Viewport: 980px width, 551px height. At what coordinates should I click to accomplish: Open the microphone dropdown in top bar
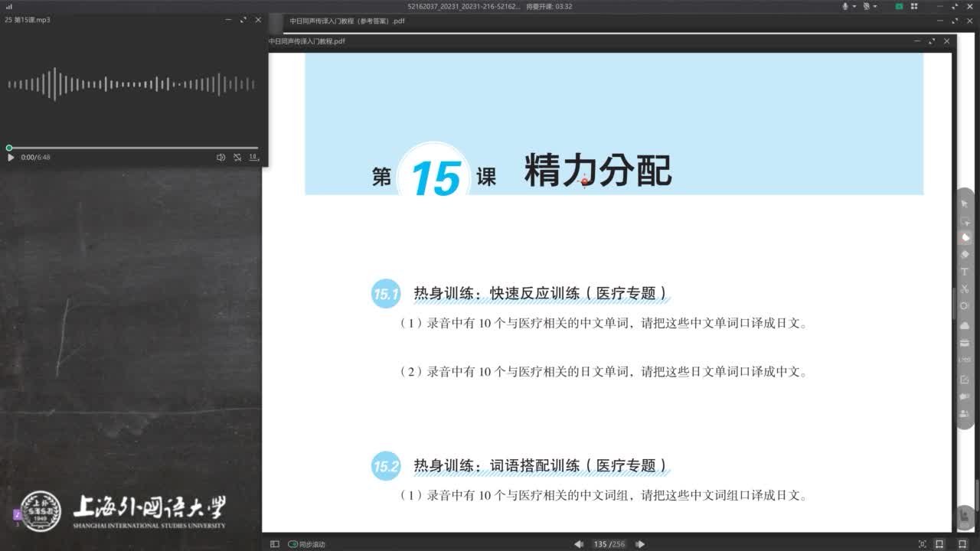pyautogui.click(x=854, y=6)
